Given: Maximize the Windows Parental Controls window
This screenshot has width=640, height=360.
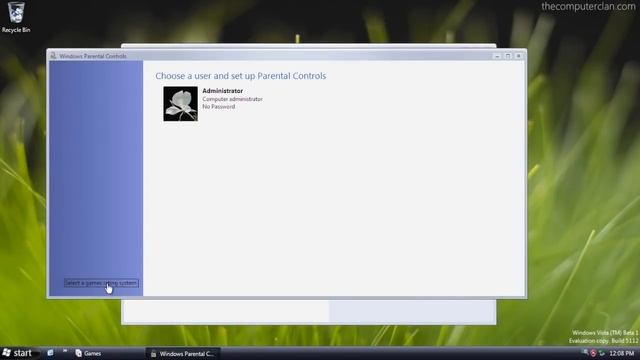Looking at the screenshot, I should click(x=508, y=56).
